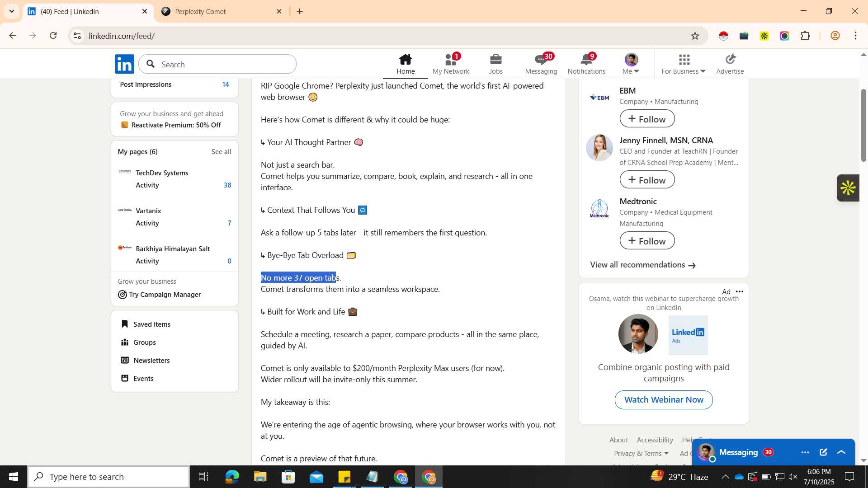868x488 pixels.
Task: Click taskbar clock and date
Action: click(819, 477)
